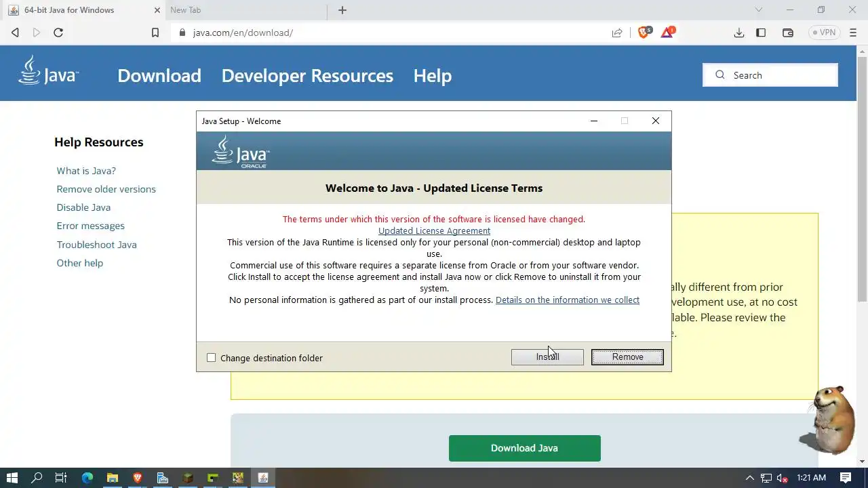Open the Error messages link
This screenshot has height=488, width=868.
(x=91, y=226)
